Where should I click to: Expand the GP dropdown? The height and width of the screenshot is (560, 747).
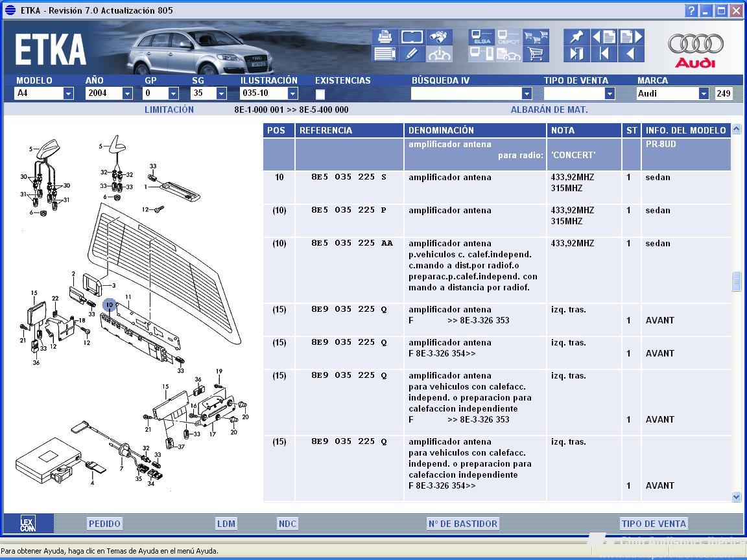coord(173,93)
